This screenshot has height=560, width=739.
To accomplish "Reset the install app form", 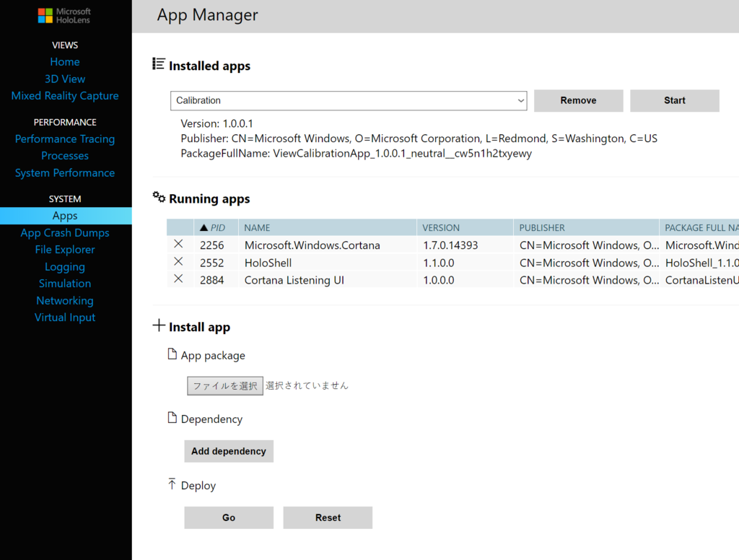I will 328,517.
